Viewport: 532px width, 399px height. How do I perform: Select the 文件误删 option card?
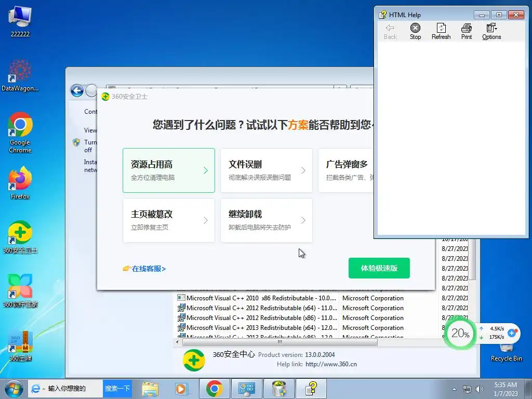[267, 170]
